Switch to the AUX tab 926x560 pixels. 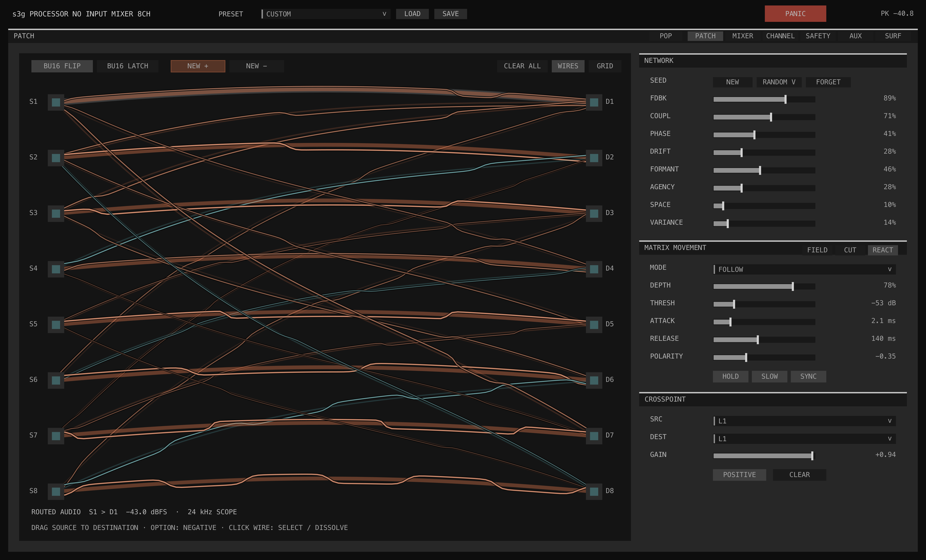pyautogui.click(x=855, y=36)
